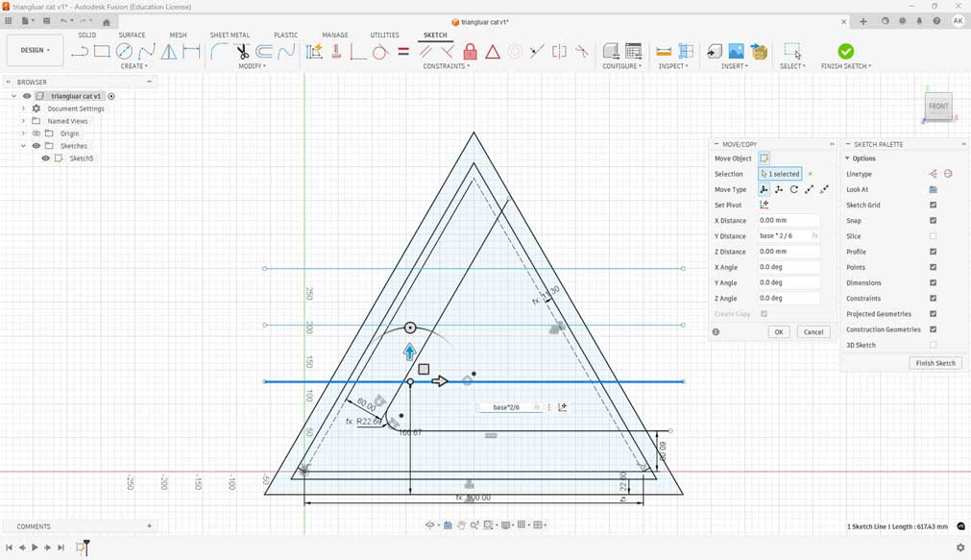Select the Offset tool in Modify
Screen dimensions: 971x560
(x=264, y=52)
